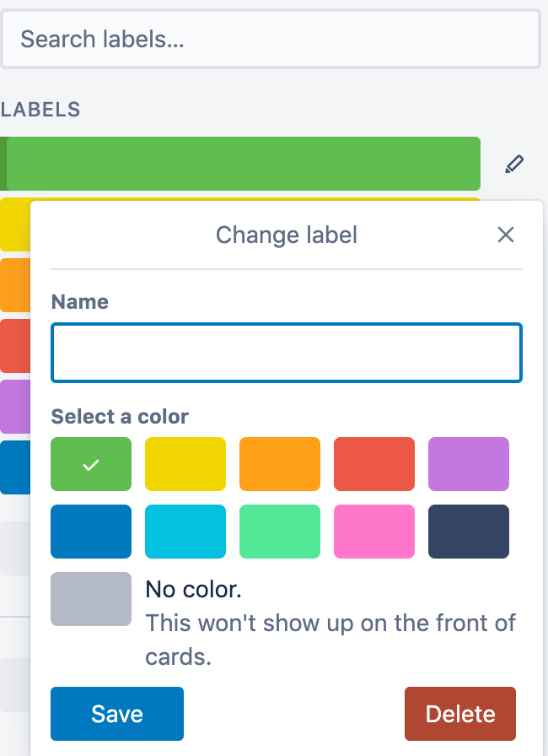Pick the dark blue color swatch
Screen dimensions: 548x756
[x=91, y=532]
